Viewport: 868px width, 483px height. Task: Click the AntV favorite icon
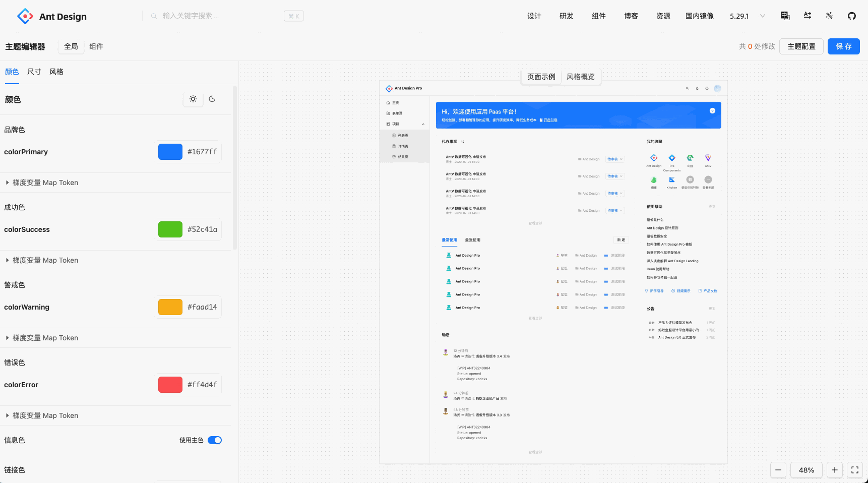point(708,158)
